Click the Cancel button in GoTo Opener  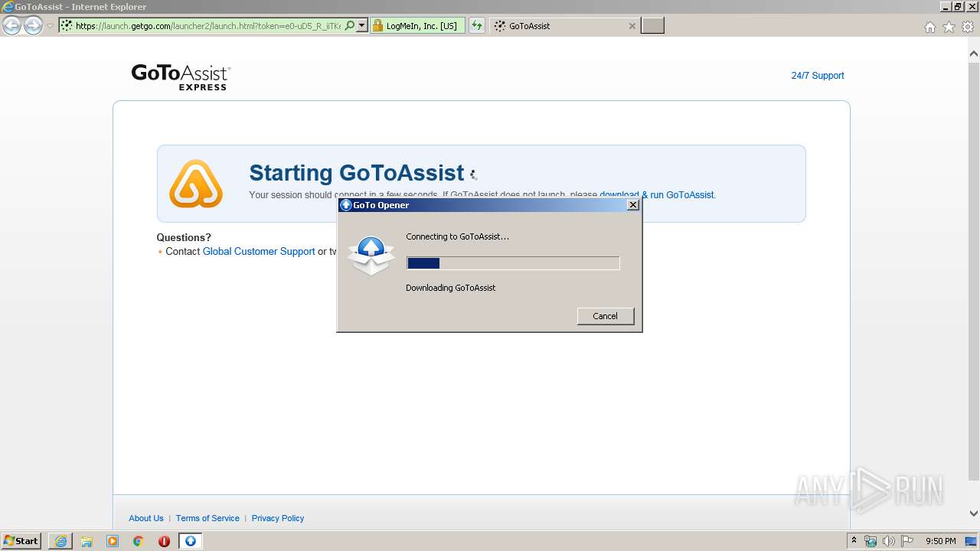pos(605,316)
